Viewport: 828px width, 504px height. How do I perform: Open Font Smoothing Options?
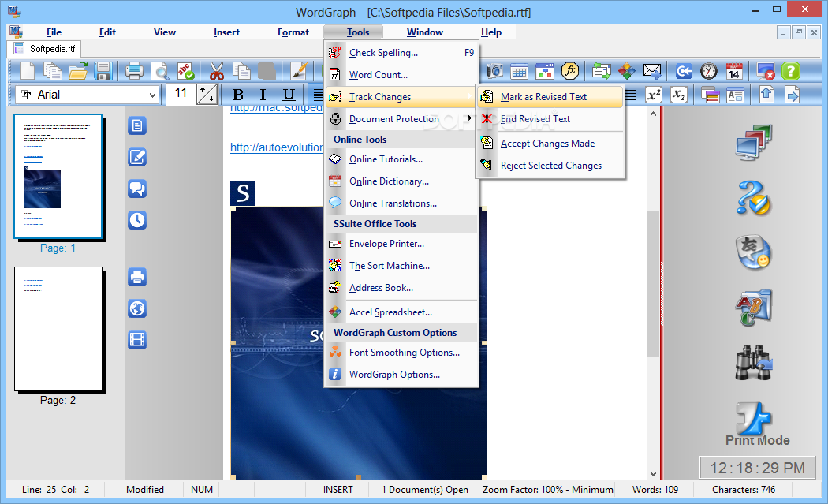401,353
